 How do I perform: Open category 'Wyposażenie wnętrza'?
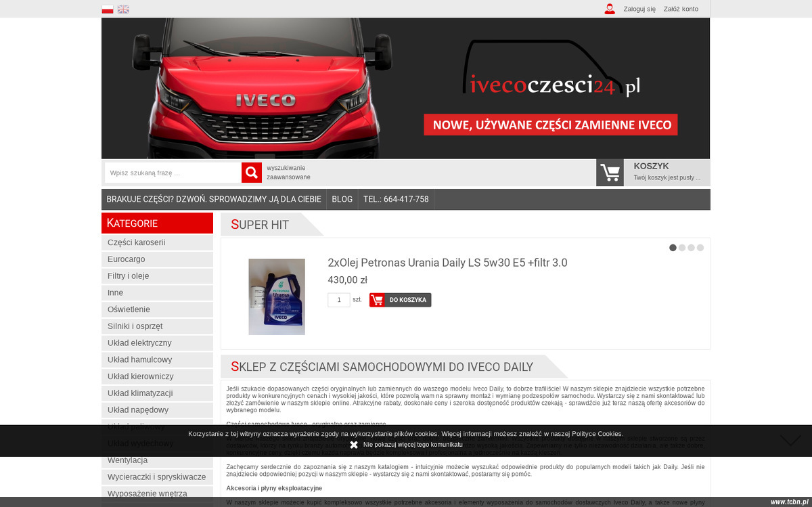[157, 493]
